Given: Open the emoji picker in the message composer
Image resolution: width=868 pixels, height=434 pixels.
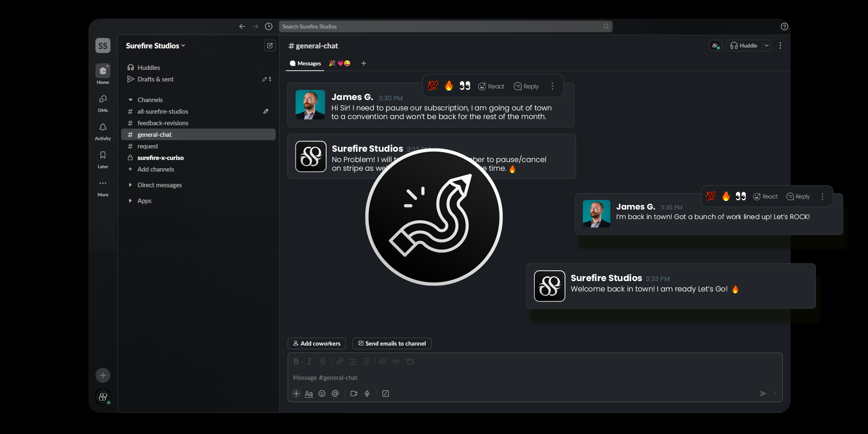Looking at the screenshot, I should coord(322,393).
